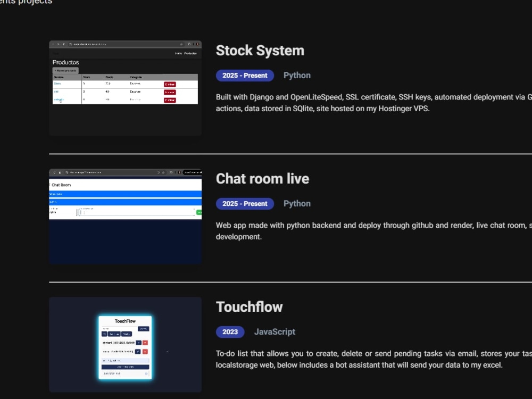Click the Chat room live title

point(263,179)
